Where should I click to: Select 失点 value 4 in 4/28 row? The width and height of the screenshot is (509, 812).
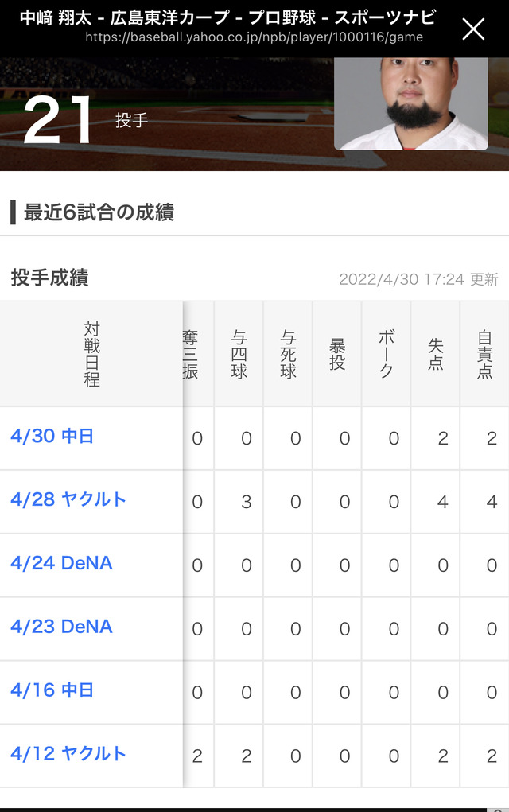coord(443,502)
